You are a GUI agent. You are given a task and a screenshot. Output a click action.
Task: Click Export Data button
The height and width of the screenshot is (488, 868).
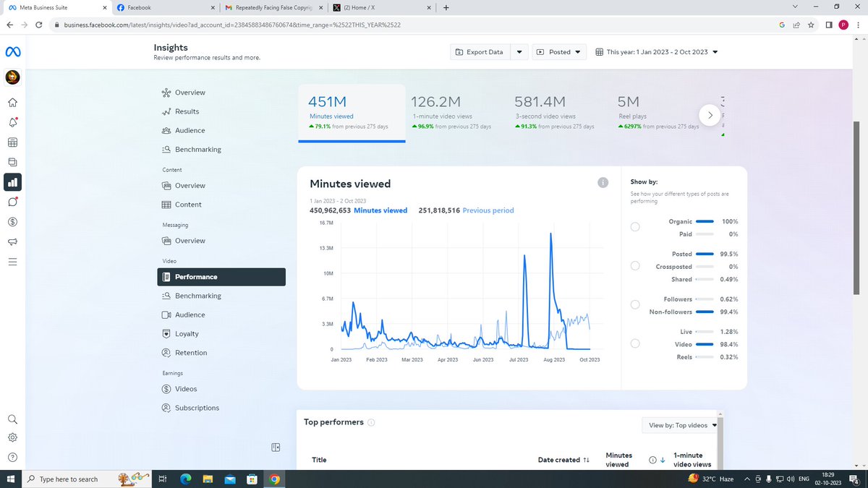(480, 52)
